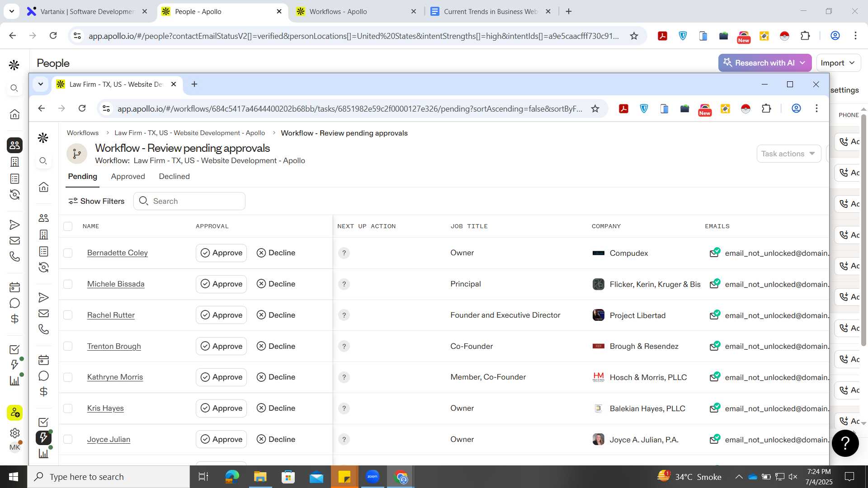
Task: Open Calls phone icon in workflow sidebar
Action: pos(43,329)
